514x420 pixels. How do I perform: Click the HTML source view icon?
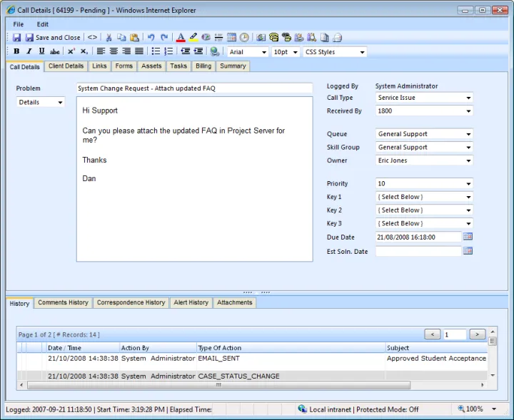pyautogui.click(x=92, y=37)
